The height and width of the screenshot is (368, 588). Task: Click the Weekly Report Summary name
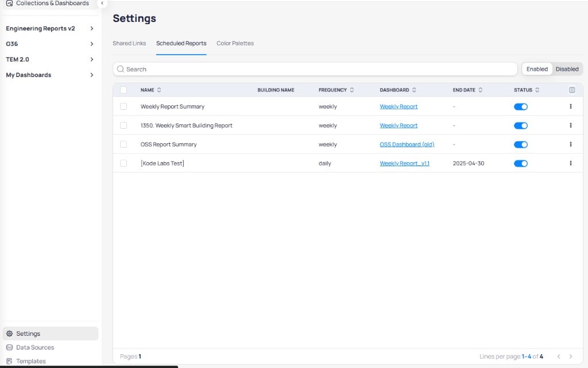(x=172, y=106)
